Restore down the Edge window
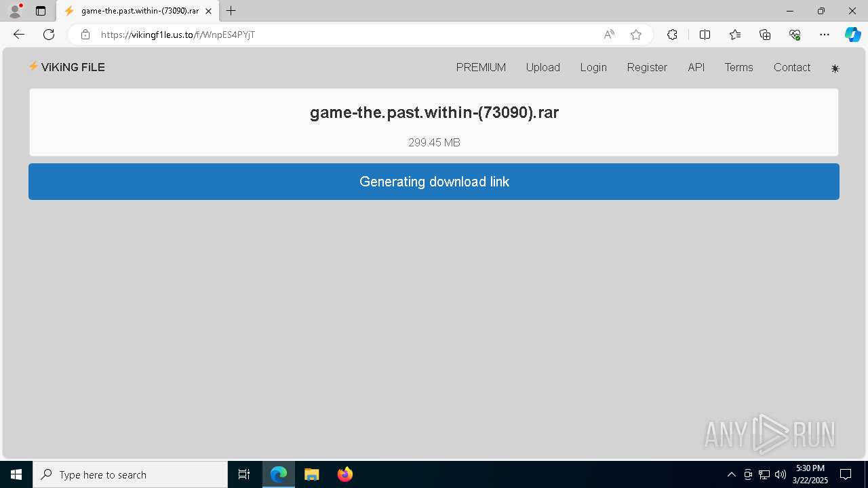The width and height of the screenshot is (868, 488). pyautogui.click(x=821, y=11)
